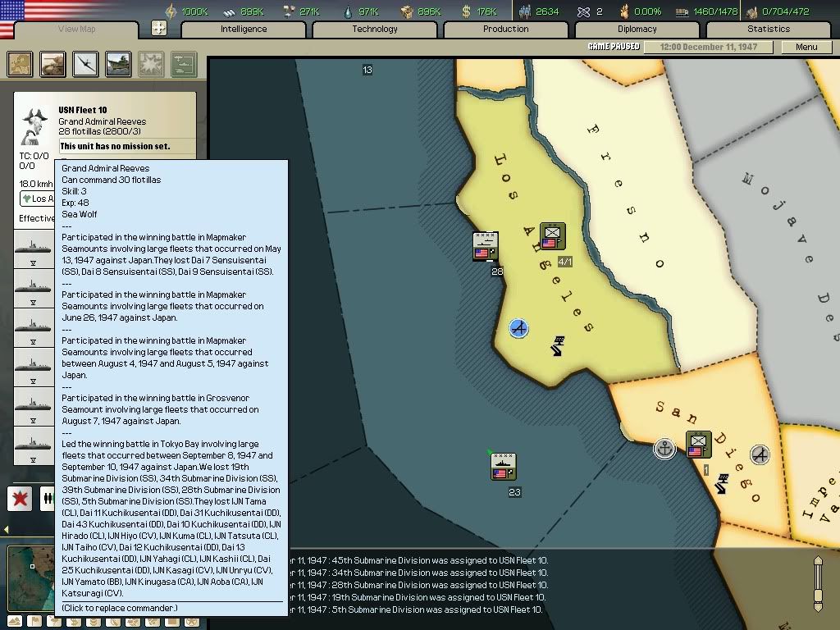Click the red star button in unit panel
Screen dimensions: 840x630
coord(20,498)
